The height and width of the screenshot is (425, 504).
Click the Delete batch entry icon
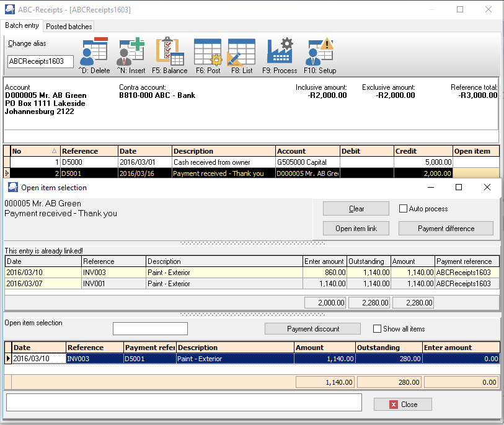click(94, 52)
